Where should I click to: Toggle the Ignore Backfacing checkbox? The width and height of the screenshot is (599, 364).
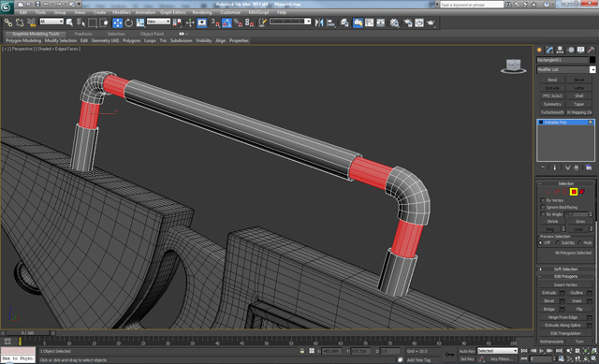click(x=543, y=207)
